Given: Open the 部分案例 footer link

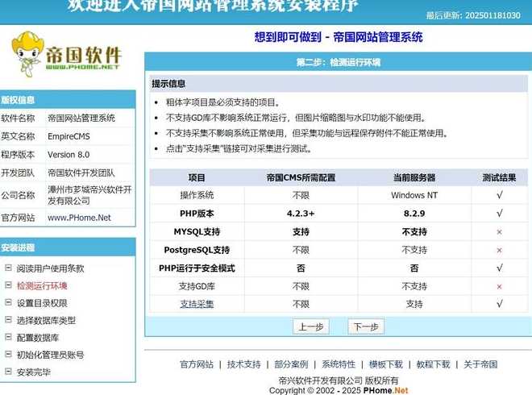Looking at the screenshot, I should [291, 364].
